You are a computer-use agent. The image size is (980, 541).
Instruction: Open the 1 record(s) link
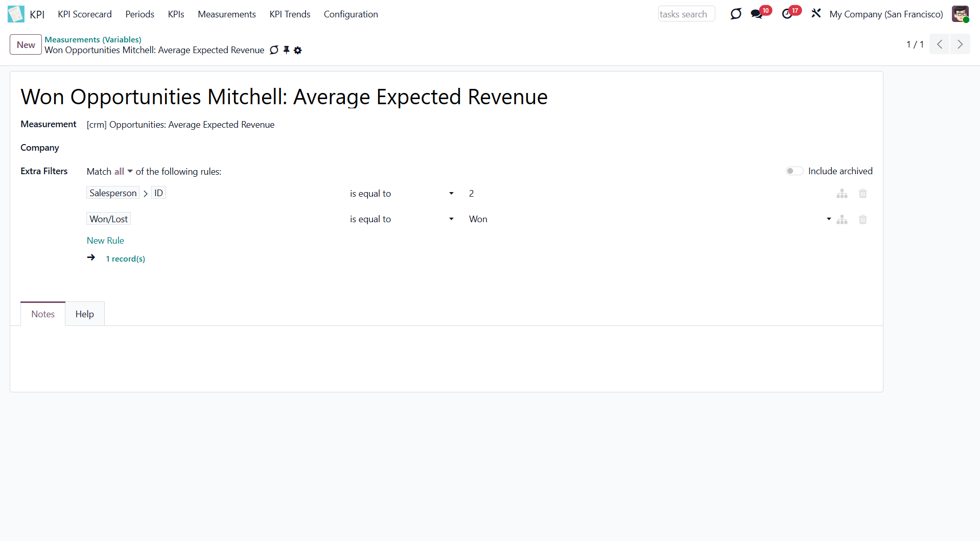125,259
